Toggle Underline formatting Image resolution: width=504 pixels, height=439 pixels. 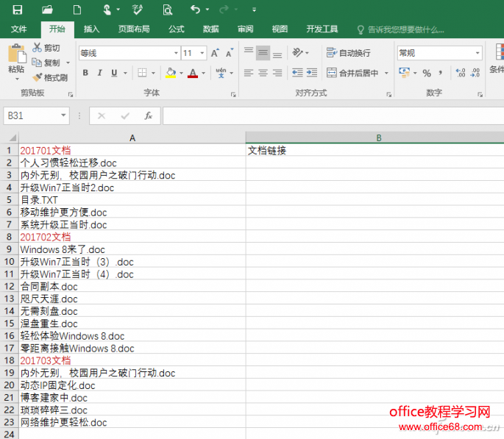(114, 73)
